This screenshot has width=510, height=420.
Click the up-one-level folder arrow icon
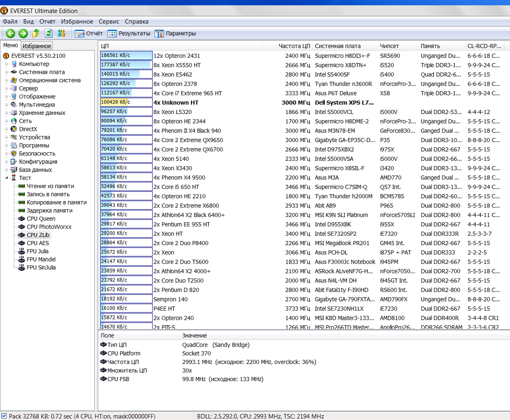click(x=36, y=34)
